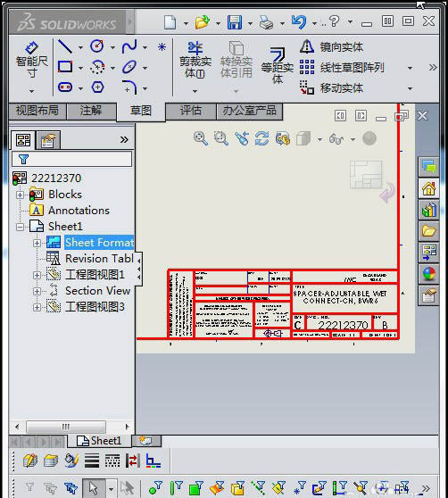Select the Ellipse sketch tool
Image resolution: width=448 pixels, height=498 pixels.
point(129,67)
